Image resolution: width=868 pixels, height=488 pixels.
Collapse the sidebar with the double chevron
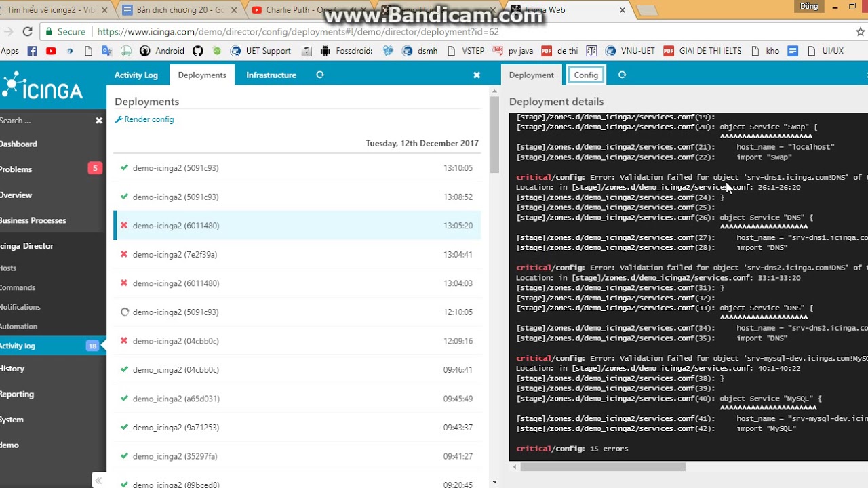(x=98, y=481)
